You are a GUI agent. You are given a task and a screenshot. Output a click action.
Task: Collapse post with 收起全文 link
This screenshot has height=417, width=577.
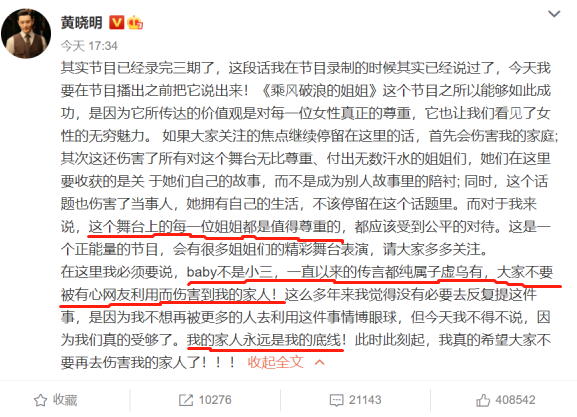point(275,362)
